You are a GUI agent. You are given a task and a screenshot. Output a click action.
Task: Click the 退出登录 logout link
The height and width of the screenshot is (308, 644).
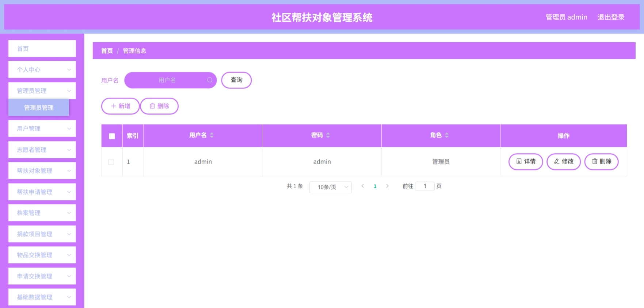click(611, 17)
